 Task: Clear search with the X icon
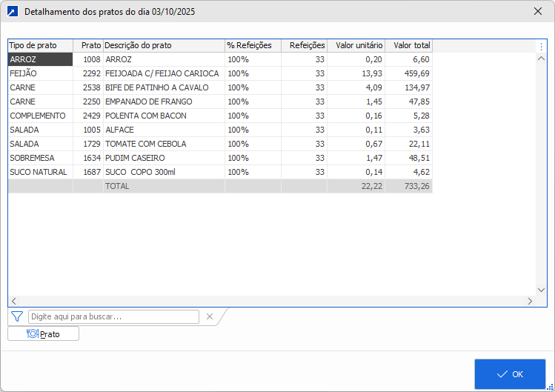(x=210, y=316)
